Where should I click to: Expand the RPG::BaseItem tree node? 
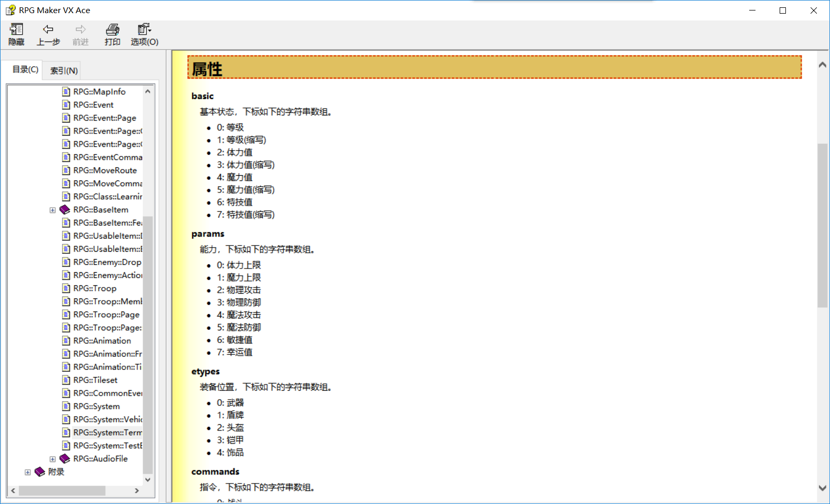coord(52,210)
